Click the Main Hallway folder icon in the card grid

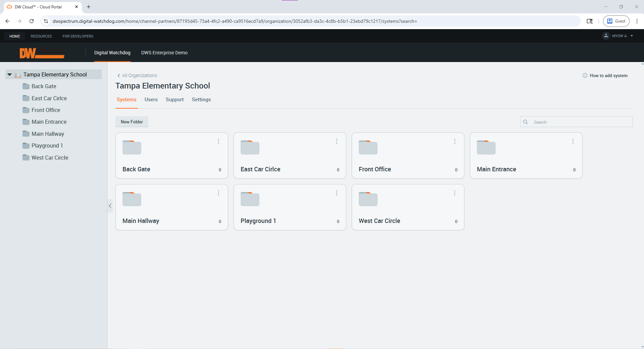click(132, 199)
